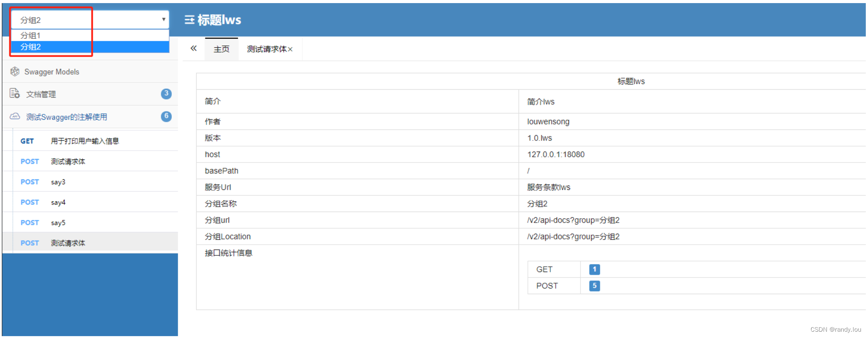Viewport: 868px width, 337px height.
Task: Click the POST count badge 5
Action: pos(595,286)
